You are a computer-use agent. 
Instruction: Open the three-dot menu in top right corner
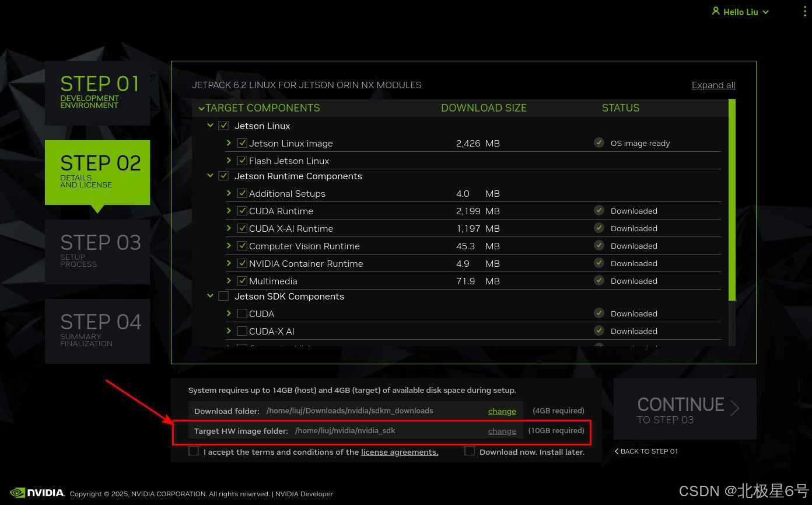click(x=804, y=11)
